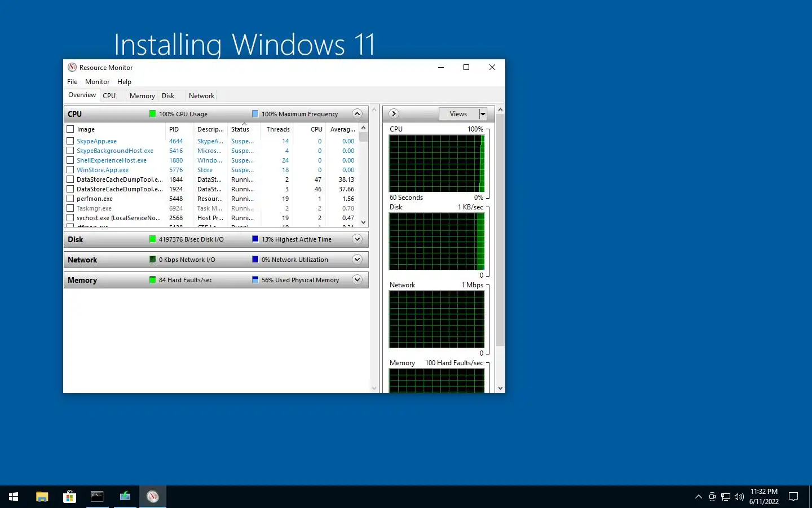
Task: Check the perfmon.exe checkbox
Action: click(x=70, y=199)
